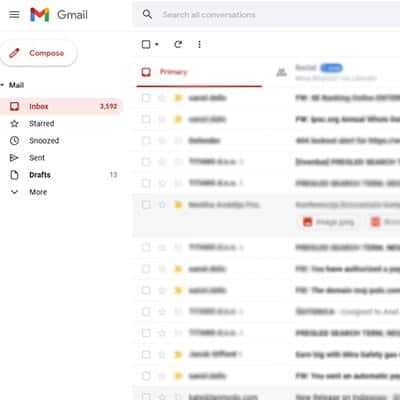Viewport: 400px width, 400px height.
Task: Star the FW: You have authorized email
Action: pyautogui.click(x=162, y=269)
